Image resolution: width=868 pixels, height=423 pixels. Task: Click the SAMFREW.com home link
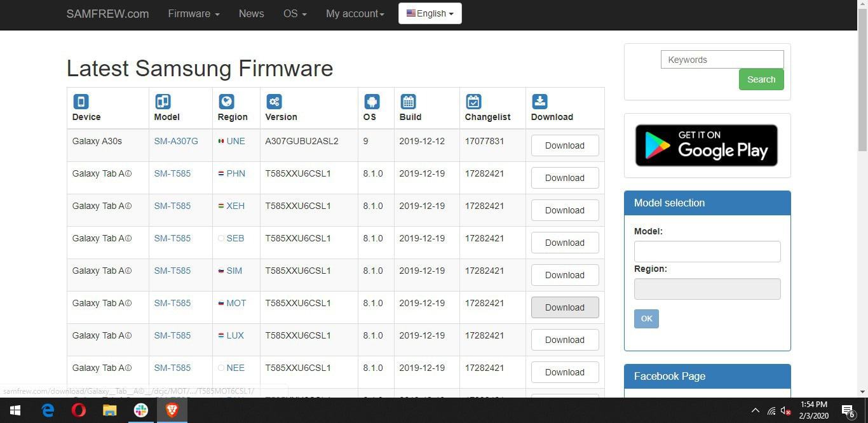click(x=107, y=13)
